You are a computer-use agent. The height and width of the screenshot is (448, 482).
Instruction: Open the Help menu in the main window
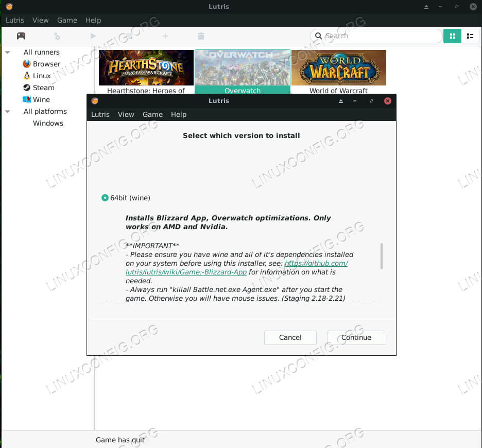tap(93, 20)
